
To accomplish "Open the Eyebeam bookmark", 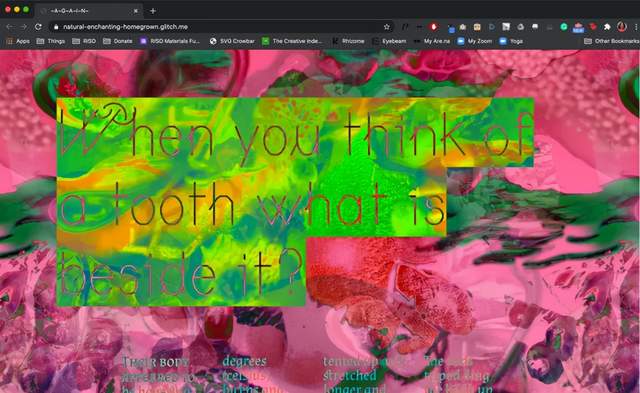I will click(x=389, y=41).
